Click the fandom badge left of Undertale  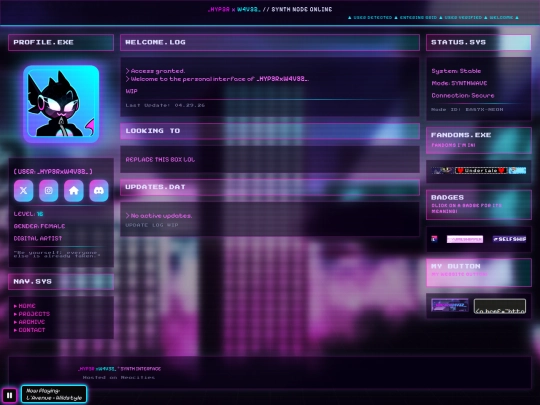click(x=443, y=170)
